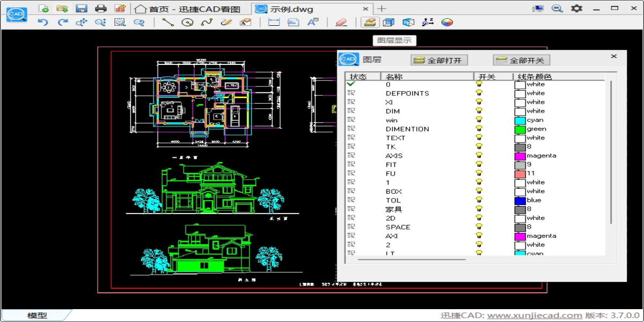Select the circle drawing tool
The width and height of the screenshot is (644, 322).
click(x=187, y=23)
